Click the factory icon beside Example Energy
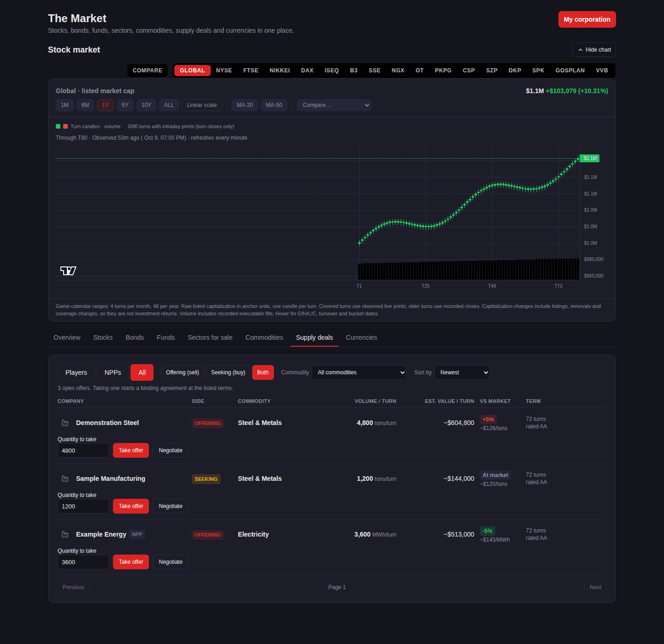 click(65, 534)
